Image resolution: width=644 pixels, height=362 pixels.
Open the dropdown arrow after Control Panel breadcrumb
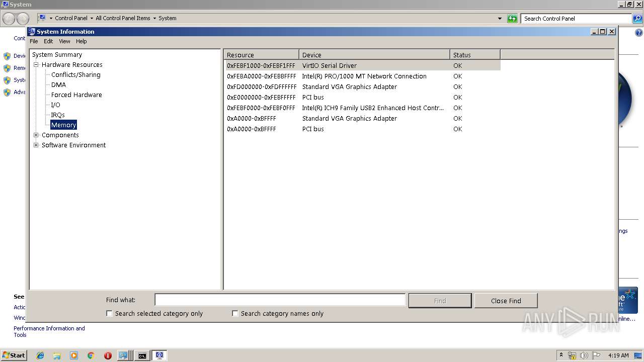[x=92, y=18]
